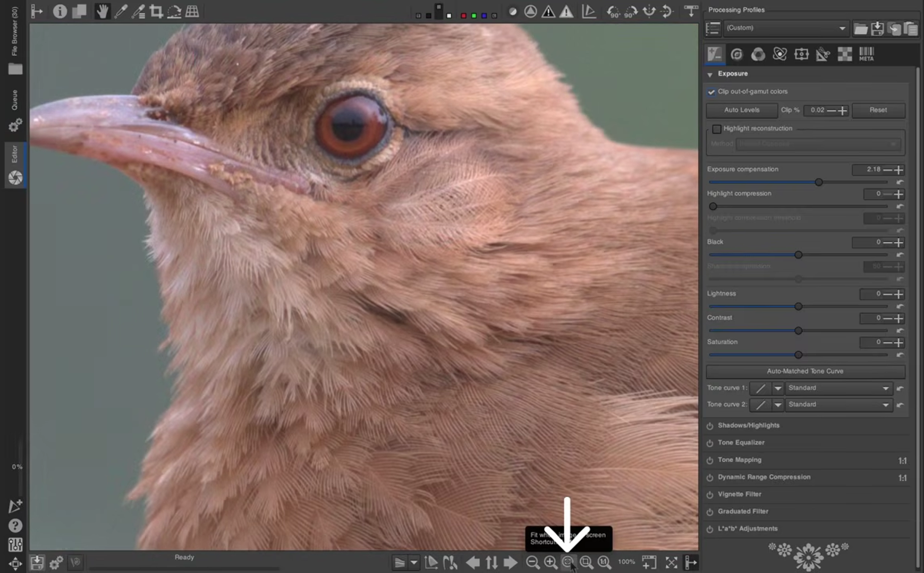Flip image vertically

pyautogui.click(x=667, y=11)
